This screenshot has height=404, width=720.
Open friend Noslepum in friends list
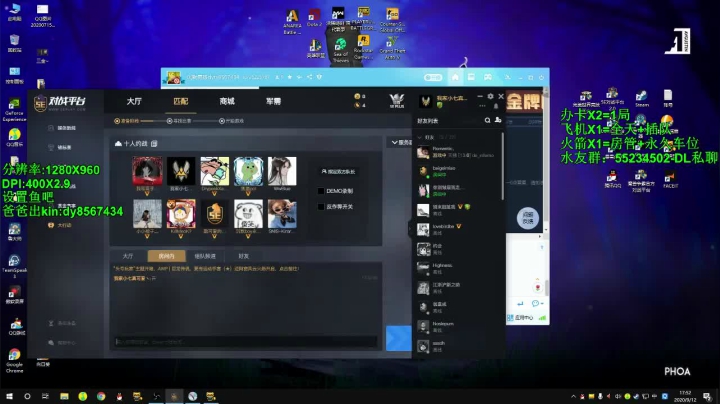[458, 326]
